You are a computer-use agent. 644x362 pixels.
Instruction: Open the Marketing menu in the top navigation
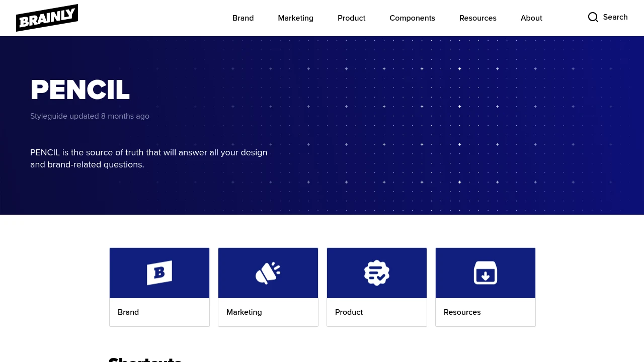[x=295, y=18]
